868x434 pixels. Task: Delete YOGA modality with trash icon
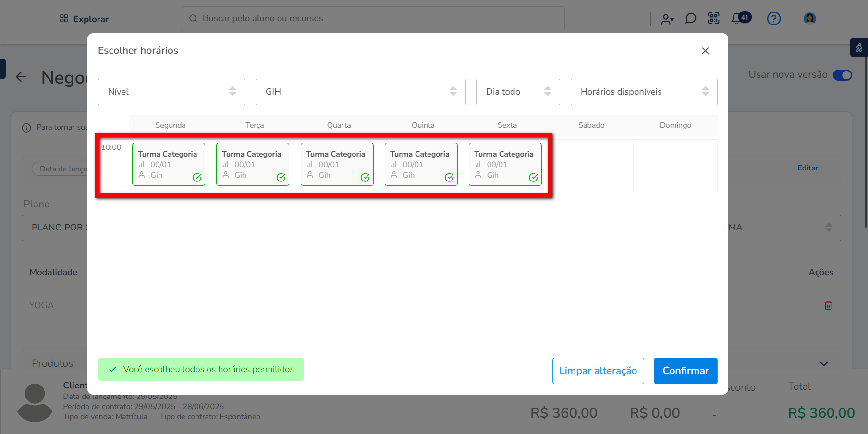coord(828,305)
